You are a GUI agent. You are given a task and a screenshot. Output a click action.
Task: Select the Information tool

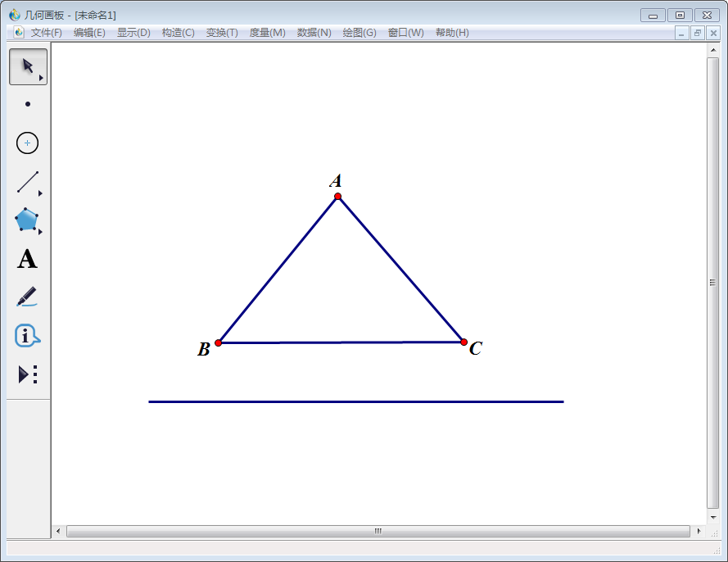pos(27,335)
